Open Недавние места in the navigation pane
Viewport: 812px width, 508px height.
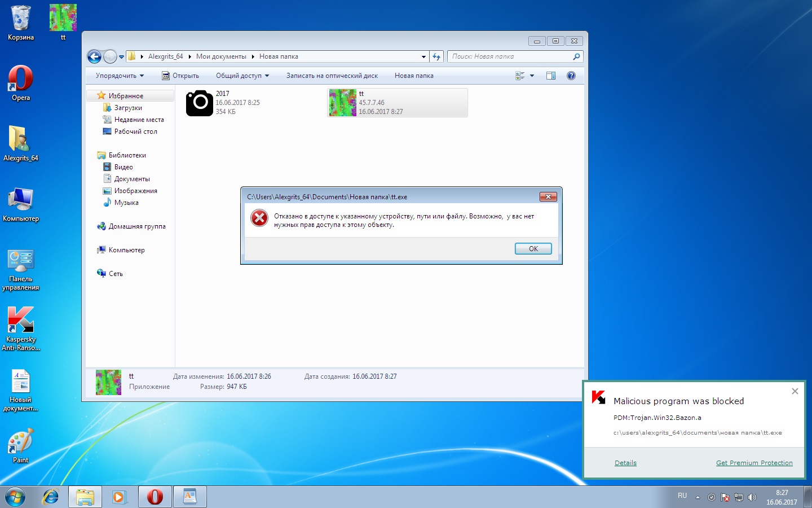[x=139, y=120]
